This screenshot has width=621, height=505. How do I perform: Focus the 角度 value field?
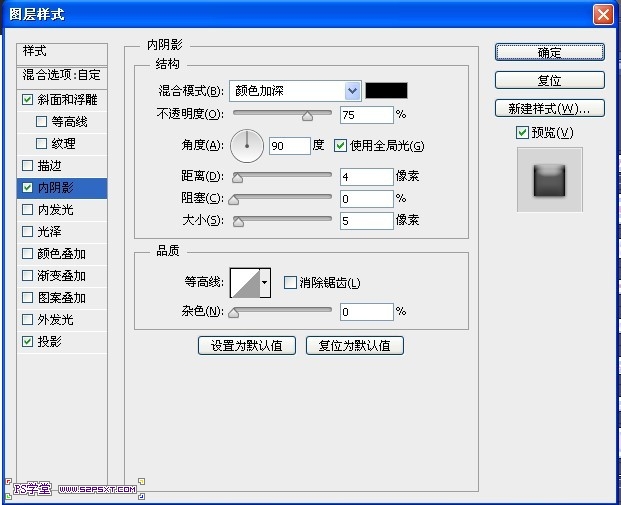pyautogui.click(x=290, y=146)
